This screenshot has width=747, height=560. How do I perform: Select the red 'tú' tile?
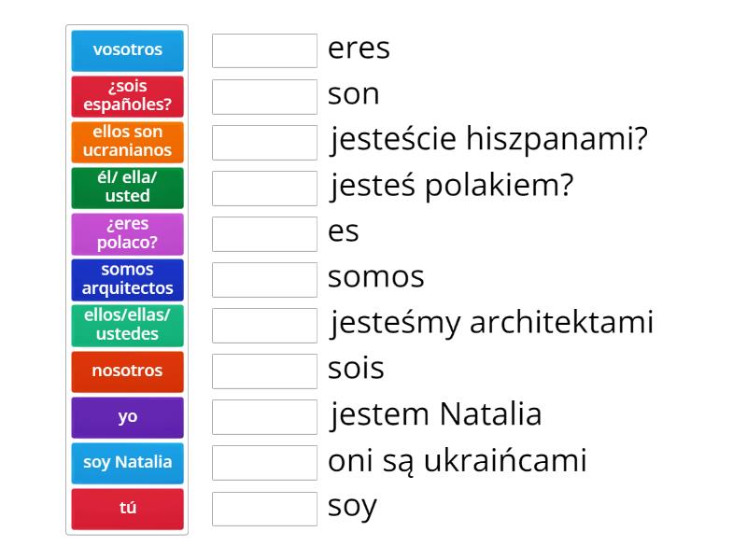click(127, 508)
